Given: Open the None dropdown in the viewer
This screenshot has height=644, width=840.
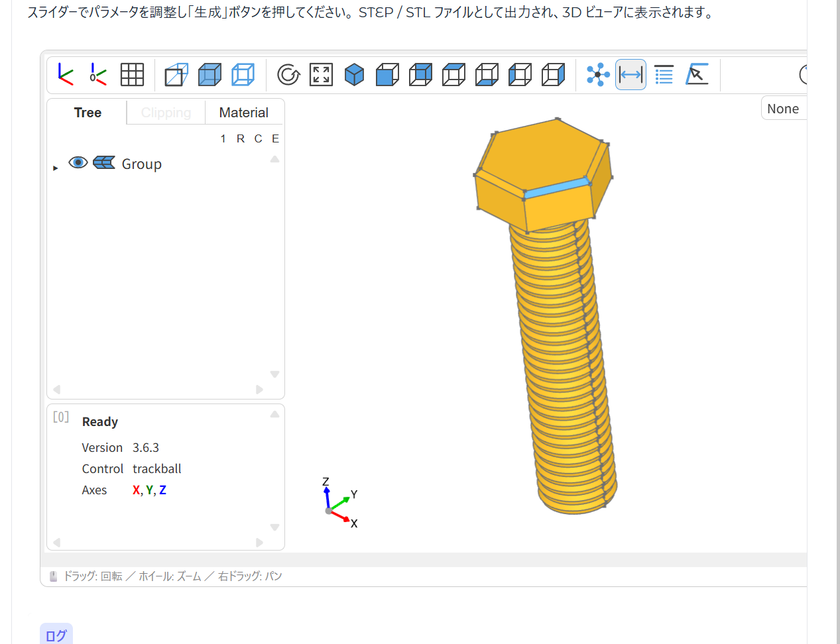Looking at the screenshot, I should pyautogui.click(x=783, y=109).
